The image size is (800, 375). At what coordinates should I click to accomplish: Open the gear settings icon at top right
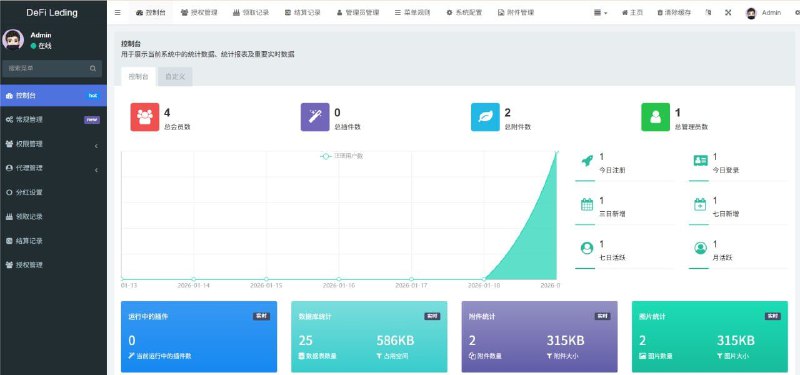[797, 13]
